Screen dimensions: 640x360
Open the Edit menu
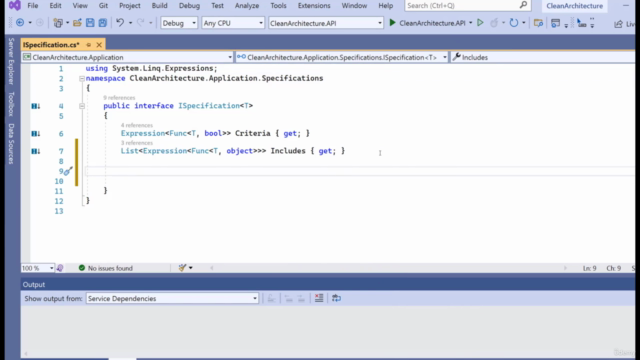pos(55,6)
